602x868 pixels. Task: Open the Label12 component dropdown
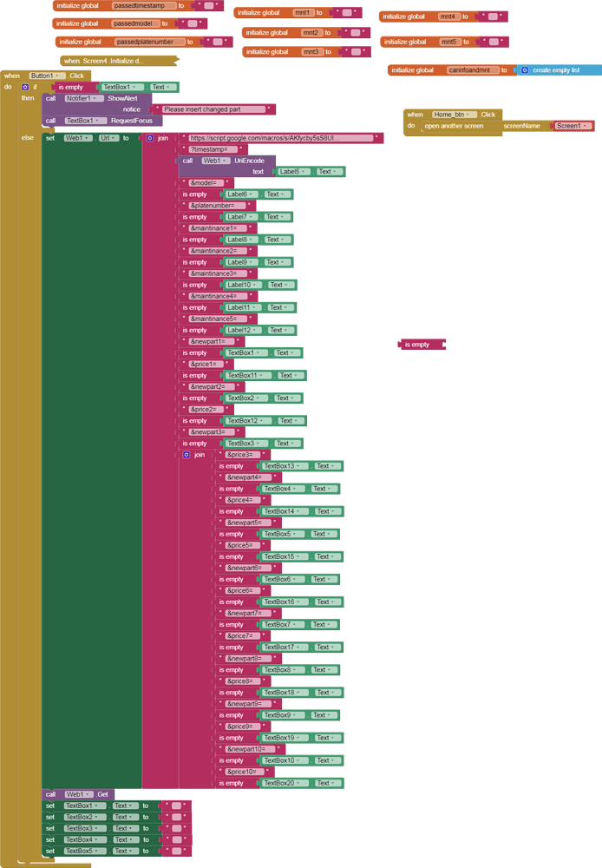pos(243,330)
